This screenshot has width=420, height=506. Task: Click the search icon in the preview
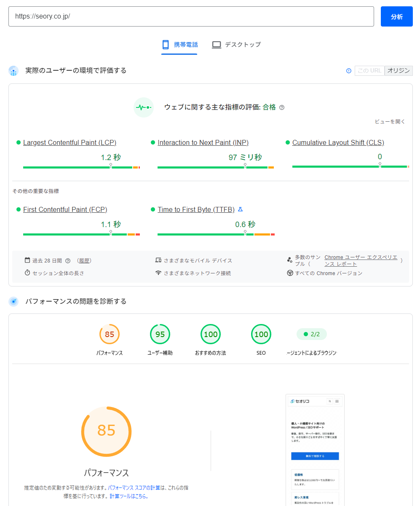point(330,401)
